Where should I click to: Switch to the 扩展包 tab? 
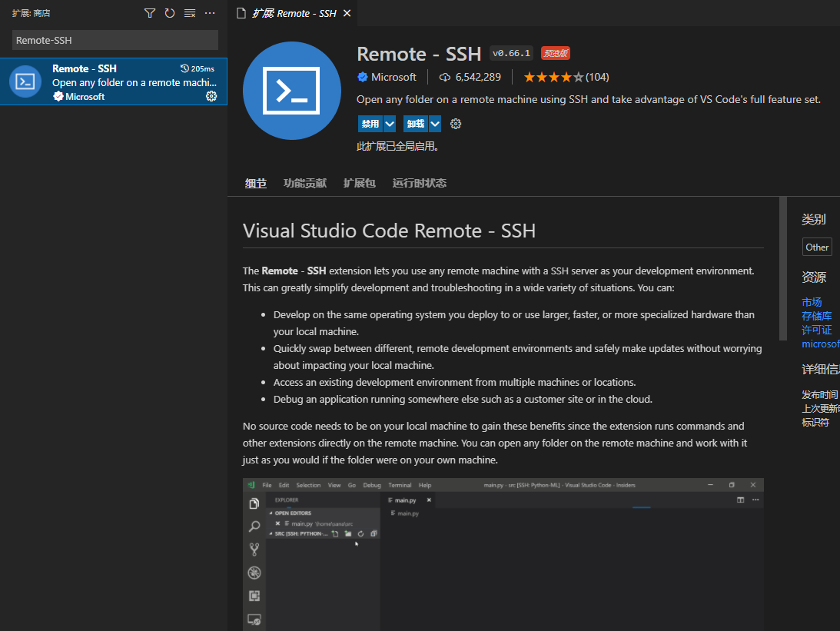360,183
